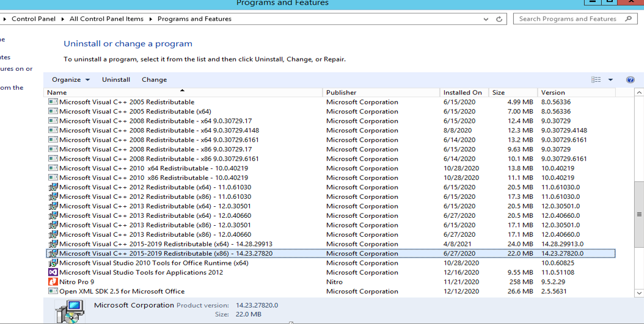
Task: Click the 258 MB size cell
Action: click(521, 282)
